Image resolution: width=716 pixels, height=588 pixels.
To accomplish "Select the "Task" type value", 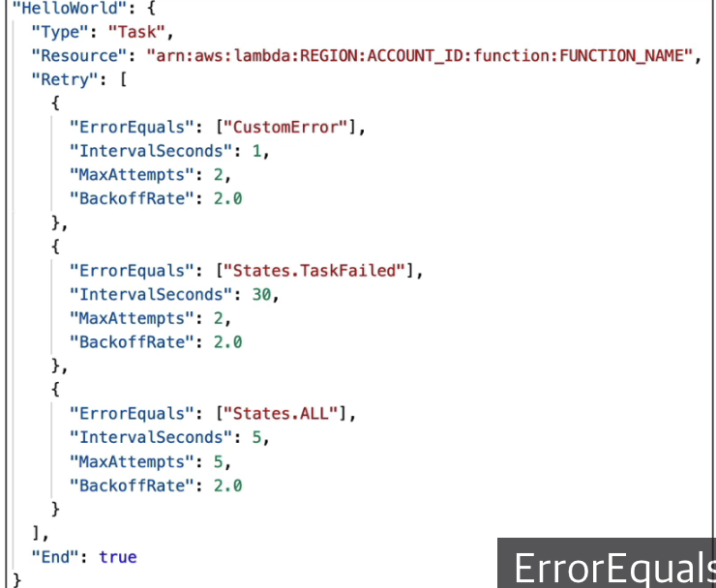I will tap(136, 32).
